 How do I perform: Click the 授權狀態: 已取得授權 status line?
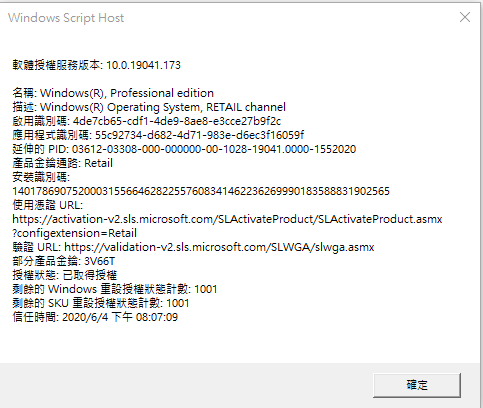coord(65,275)
